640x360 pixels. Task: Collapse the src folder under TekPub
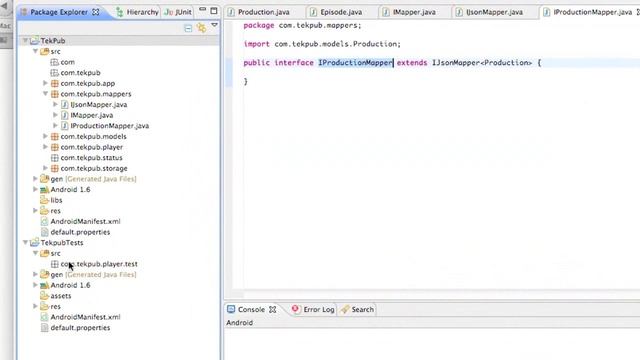coord(36,51)
